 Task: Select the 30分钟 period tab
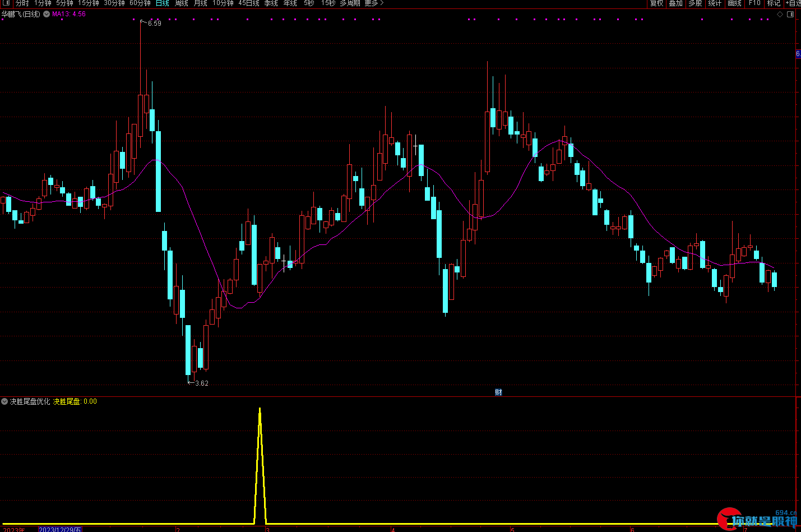114,3
